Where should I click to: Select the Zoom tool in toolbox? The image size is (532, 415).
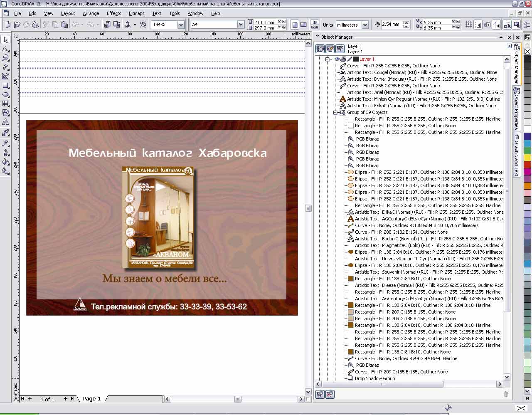pyautogui.click(x=5, y=58)
